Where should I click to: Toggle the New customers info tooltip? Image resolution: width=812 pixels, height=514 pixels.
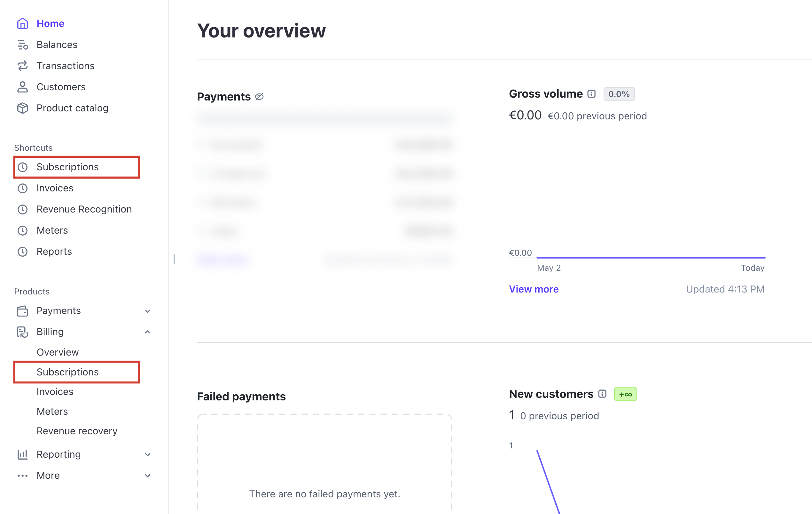coord(602,394)
